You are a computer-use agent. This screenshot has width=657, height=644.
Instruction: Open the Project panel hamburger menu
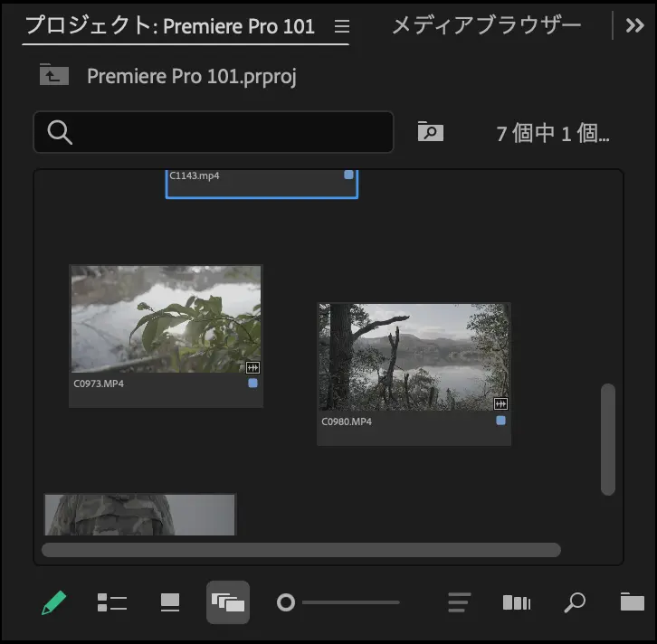click(x=342, y=26)
